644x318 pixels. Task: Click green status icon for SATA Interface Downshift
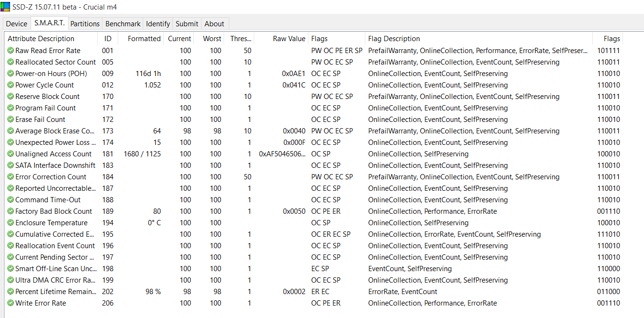[x=11, y=165]
